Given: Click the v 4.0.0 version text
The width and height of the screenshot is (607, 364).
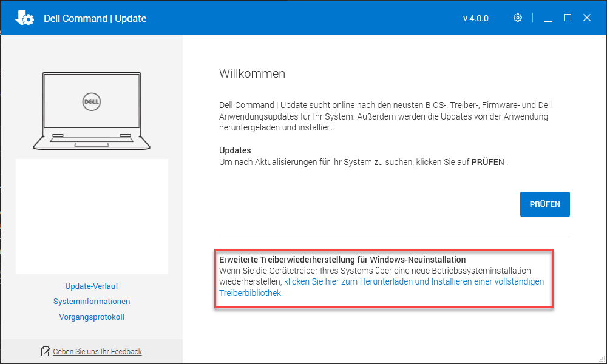Looking at the screenshot, I should click(476, 18).
